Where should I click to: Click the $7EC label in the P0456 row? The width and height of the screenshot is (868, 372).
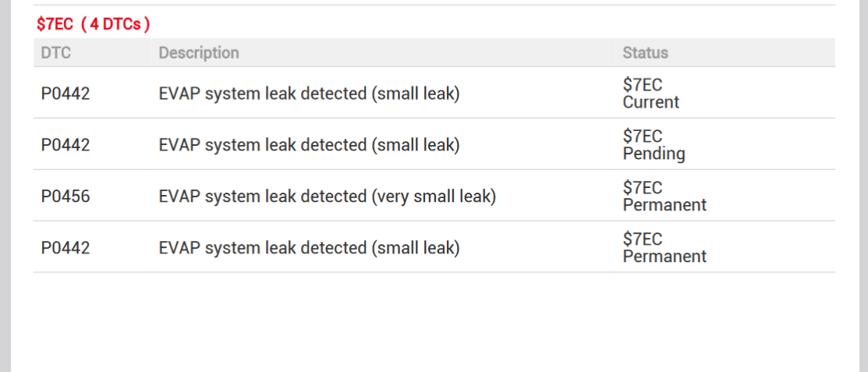(x=643, y=188)
